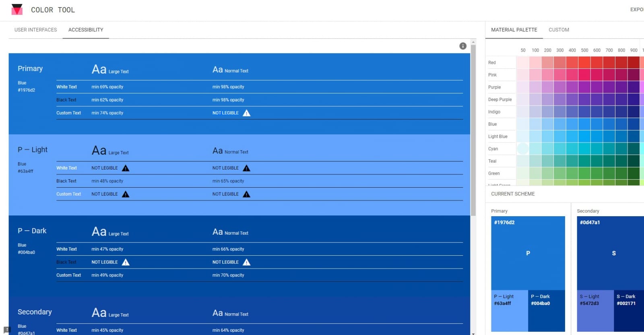Click warning icon in Primary Custom Text row
Image resolution: width=644 pixels, height=335 pixels.
(247, 113)
